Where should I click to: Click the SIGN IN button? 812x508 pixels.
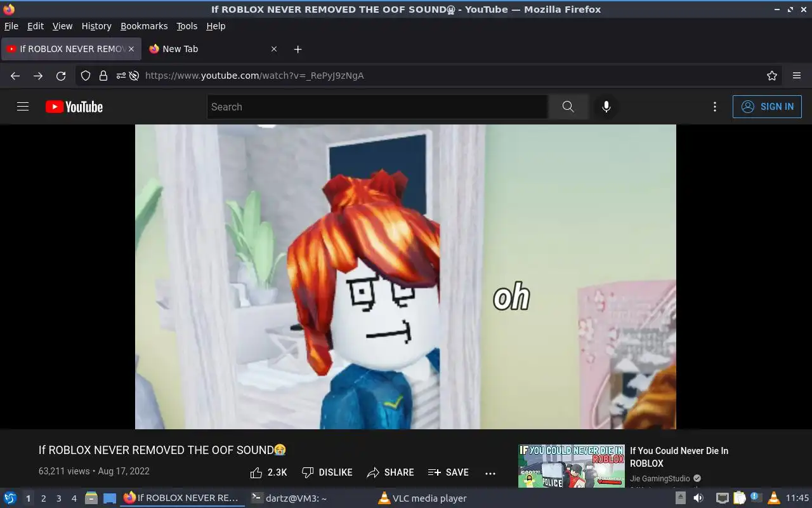[767, 107]
